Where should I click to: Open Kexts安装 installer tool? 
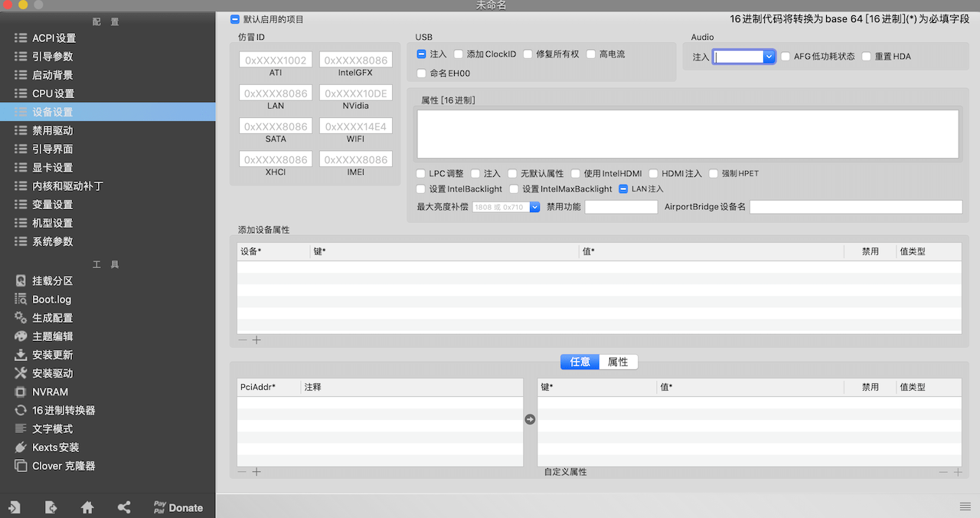coord(55,448)
